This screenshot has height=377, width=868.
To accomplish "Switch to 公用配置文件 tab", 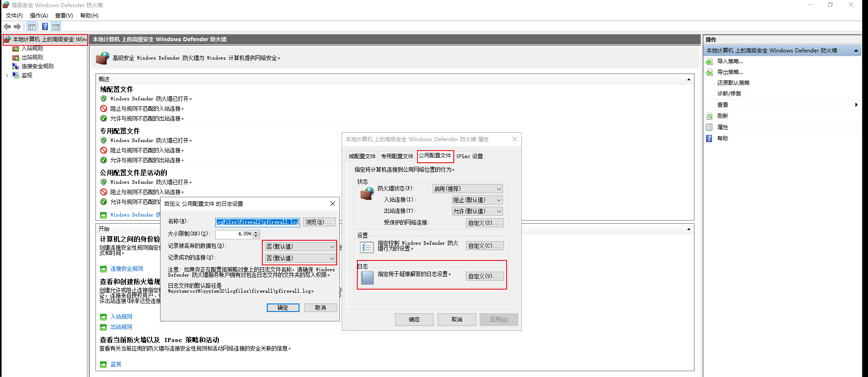I will (x=435, y=156).
